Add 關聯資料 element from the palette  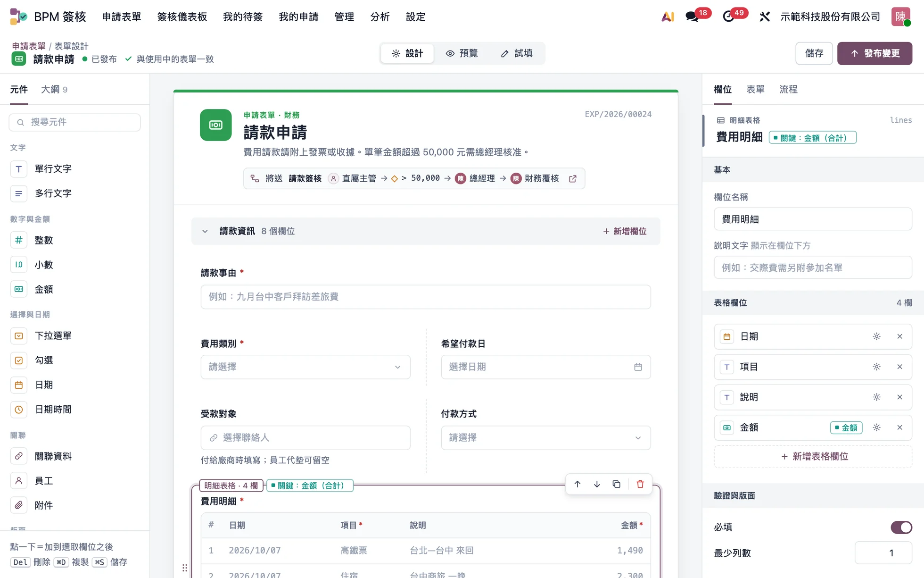point(75,456)
